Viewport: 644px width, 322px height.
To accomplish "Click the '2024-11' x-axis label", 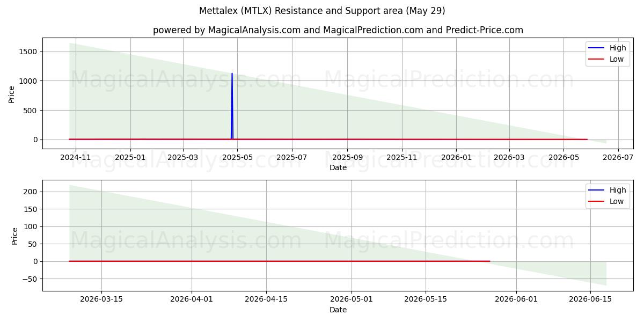I will coord(76,157).
